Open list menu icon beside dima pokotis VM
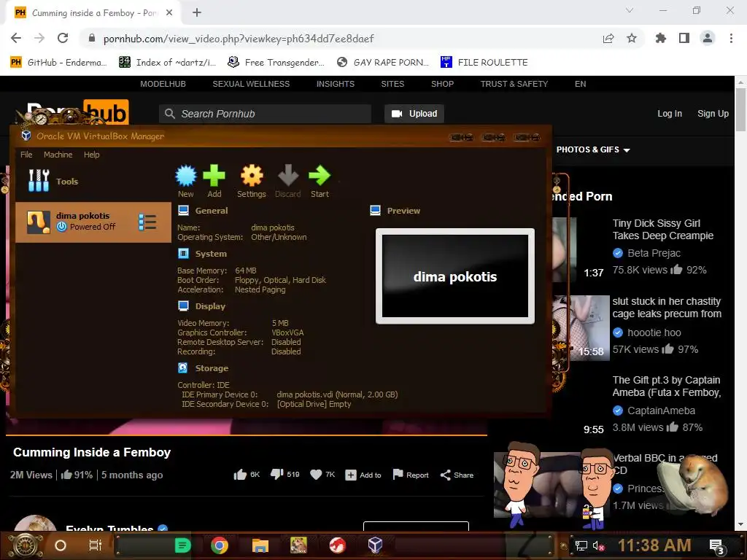 click(147, 222)
